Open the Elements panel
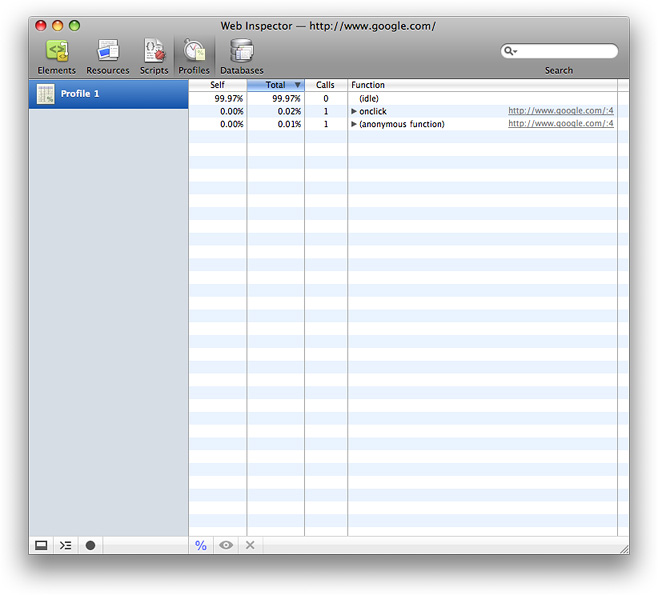Screen dimensions: 658x595 pyautogui.click(x=56, y=56)
